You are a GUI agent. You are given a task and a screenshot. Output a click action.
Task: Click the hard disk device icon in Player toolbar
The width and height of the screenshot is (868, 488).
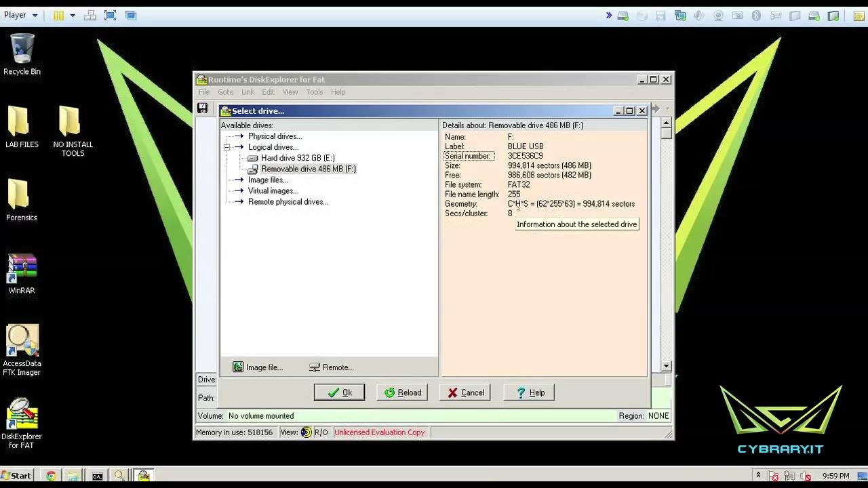(x=623, y=16)
